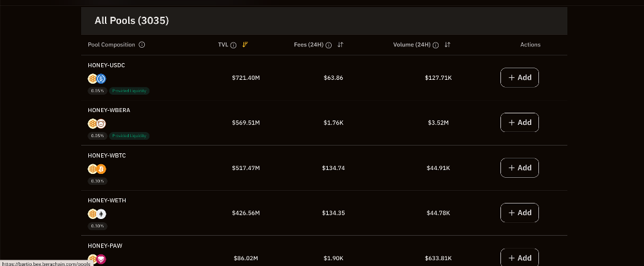Click the Fees (24H) column header text
Screen dimensions: 644x266
(x=308, y=44)
